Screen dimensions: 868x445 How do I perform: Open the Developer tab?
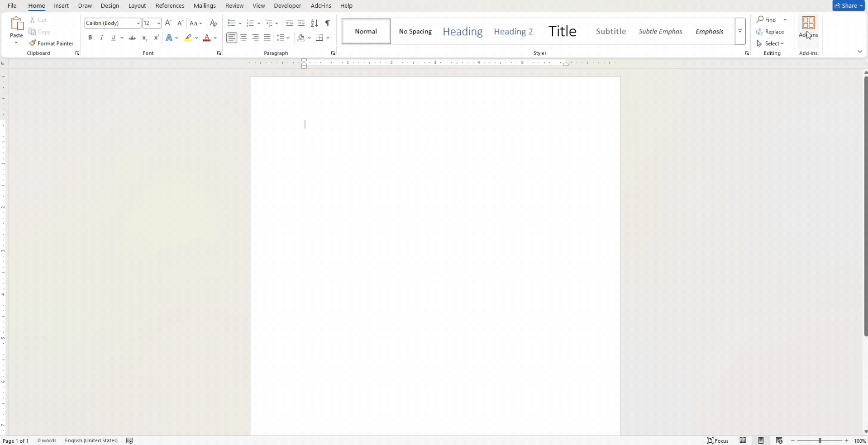tap(287, 6)
